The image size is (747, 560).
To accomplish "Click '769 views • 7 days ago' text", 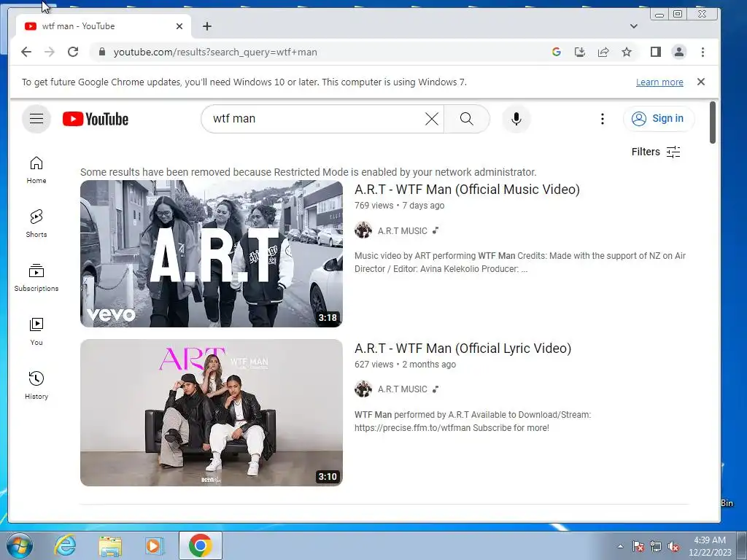I will pyautogui.click(x=399, y=206).
